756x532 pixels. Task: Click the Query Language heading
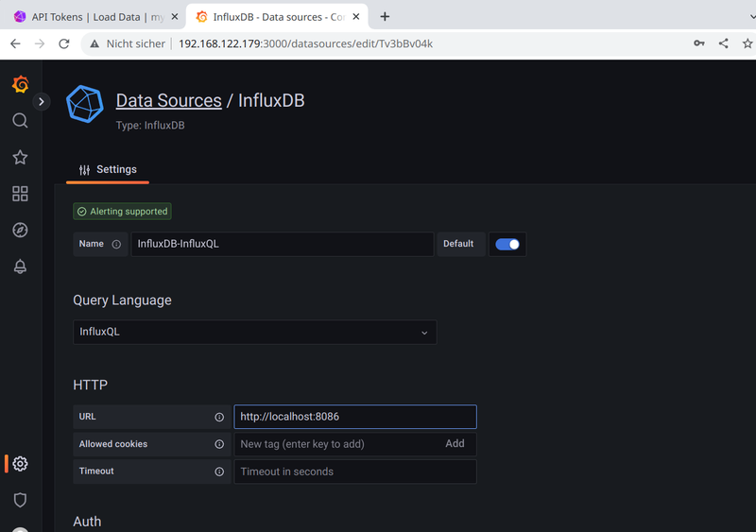coord(123,300)
